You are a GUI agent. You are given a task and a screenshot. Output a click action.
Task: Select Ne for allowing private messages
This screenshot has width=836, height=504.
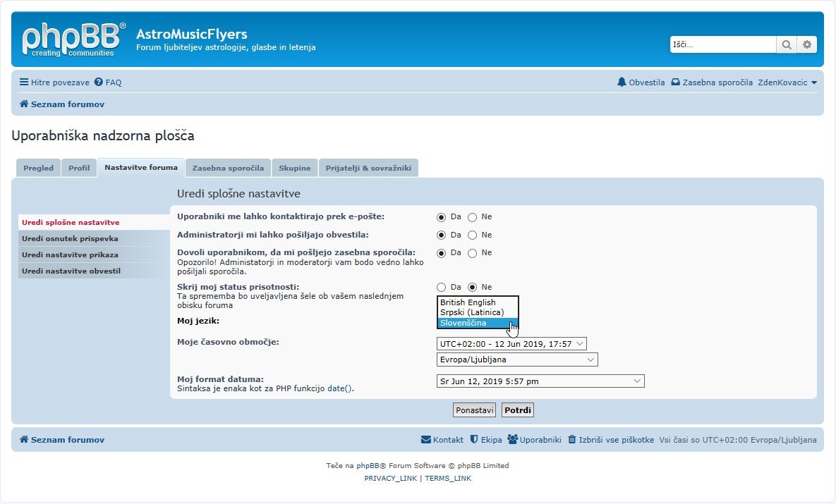[472, 254]
